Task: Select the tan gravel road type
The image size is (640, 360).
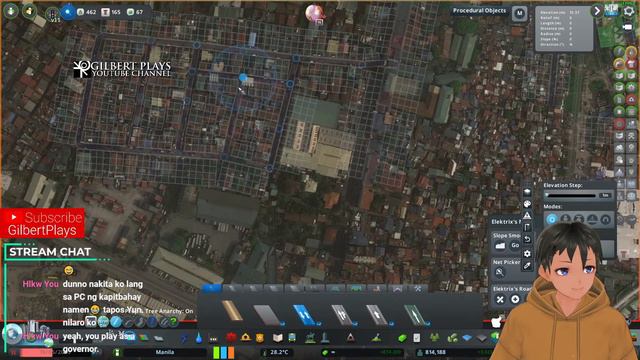Action: point(232,311)
